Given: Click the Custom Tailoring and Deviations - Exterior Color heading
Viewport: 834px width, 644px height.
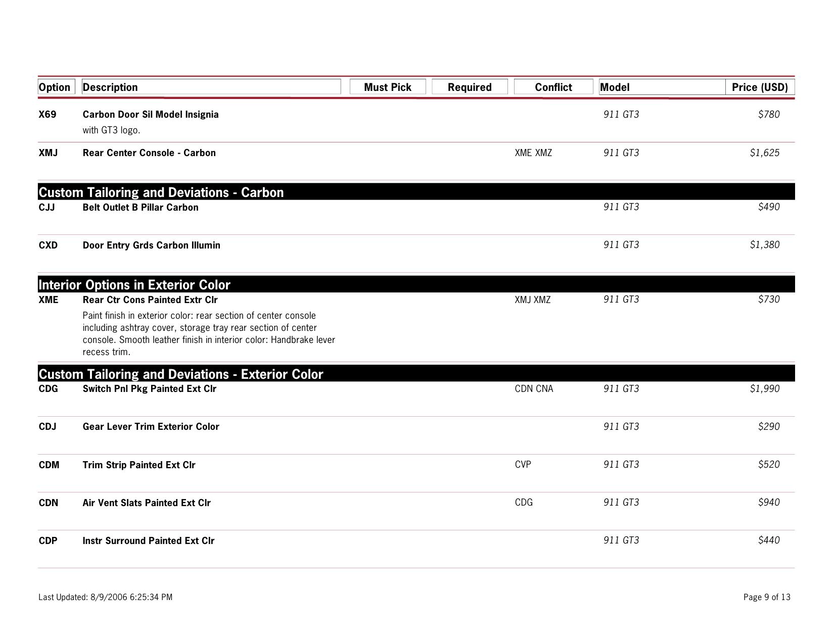Looking at the screenshot, I should click(181, 374).
